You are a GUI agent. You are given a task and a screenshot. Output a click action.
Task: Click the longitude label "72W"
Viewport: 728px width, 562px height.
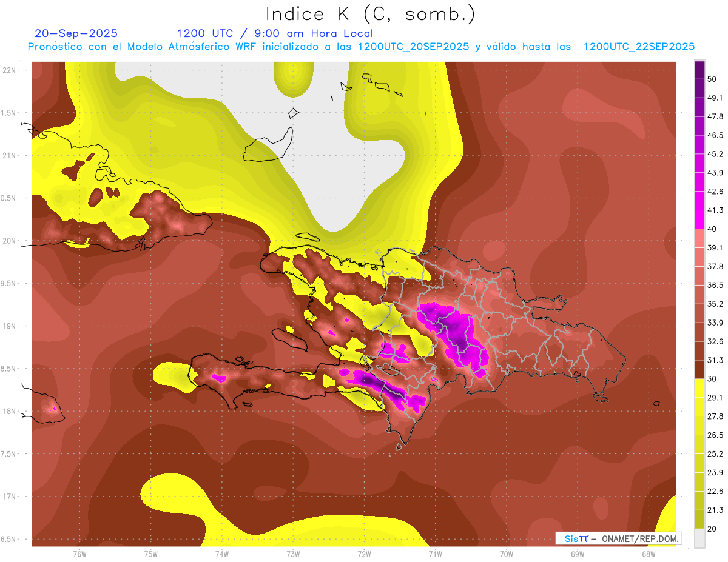[364, 554]
